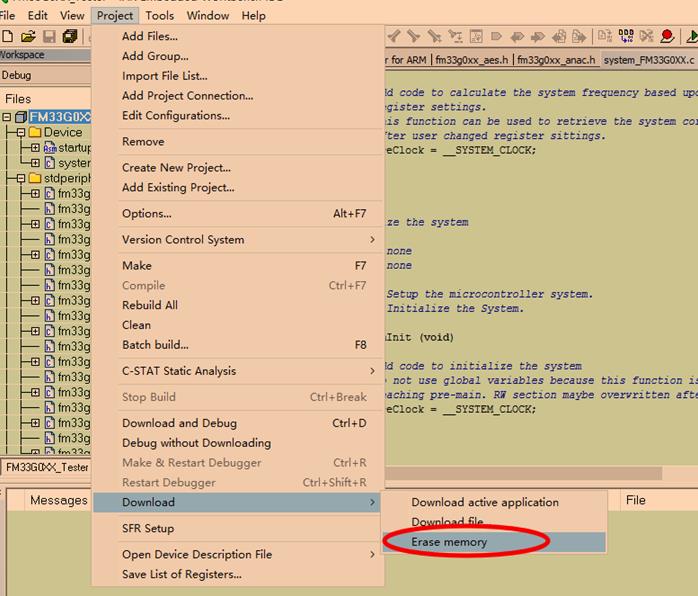Switch to the fm33g0xx_anac.h editor tab
Image resolution: width=698 pixels, height=596 pixels.
click(556, 60)
